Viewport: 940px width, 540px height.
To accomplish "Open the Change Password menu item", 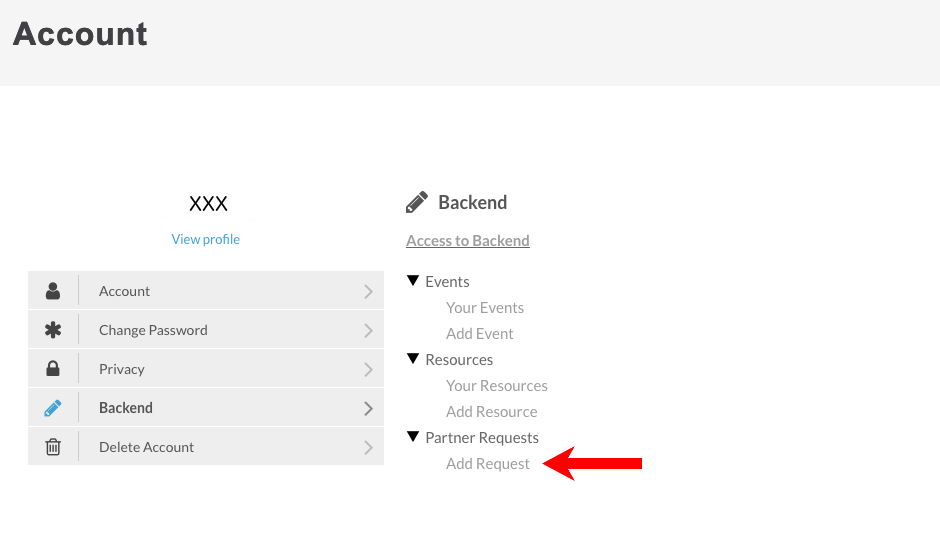I will click(153, 330).
